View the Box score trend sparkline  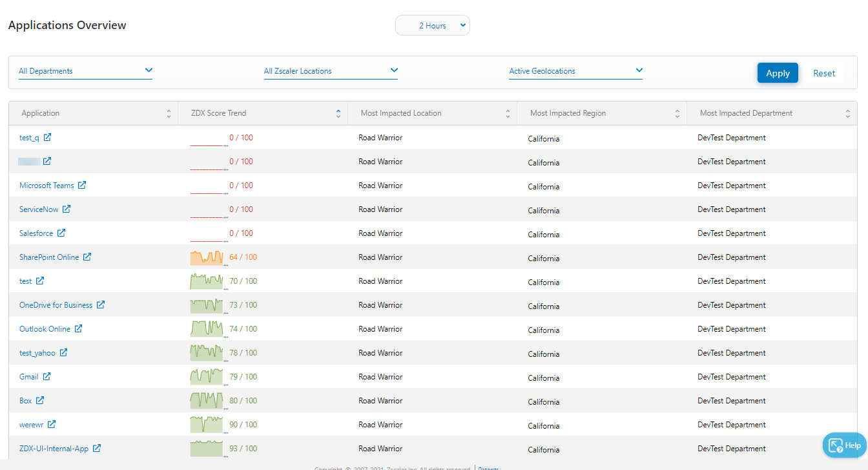click(x=207, y=401)
